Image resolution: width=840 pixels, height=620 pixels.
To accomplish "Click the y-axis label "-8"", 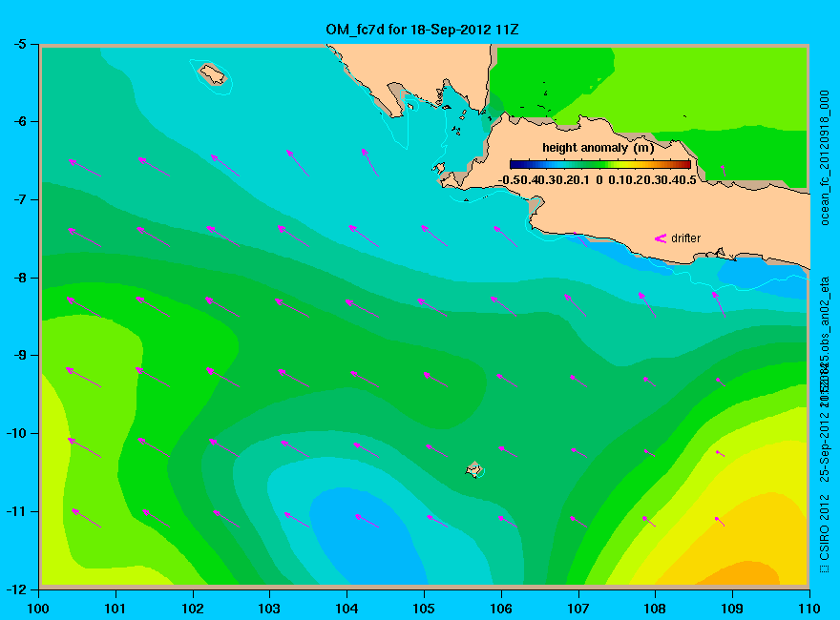I will 20,278.
